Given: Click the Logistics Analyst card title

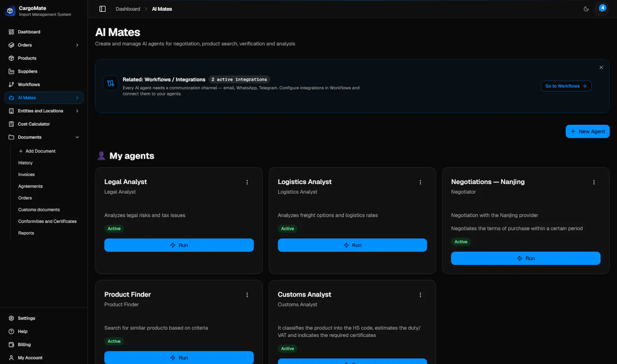Looking at the screenshot, I should (305, 182).
